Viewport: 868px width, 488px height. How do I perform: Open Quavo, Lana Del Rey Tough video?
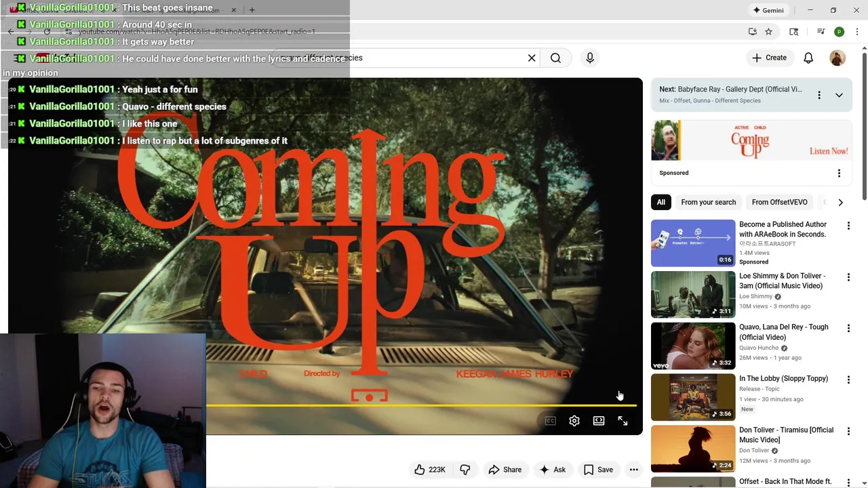point(783,332)
